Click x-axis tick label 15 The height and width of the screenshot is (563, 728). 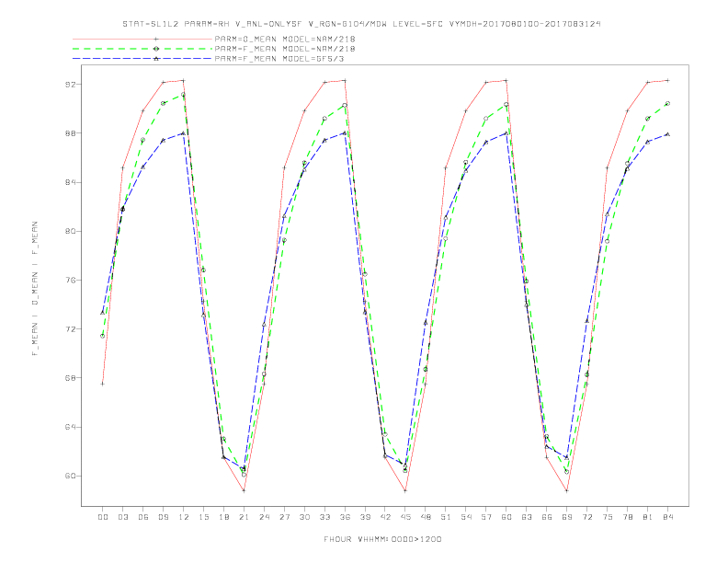click(x=203, y=517)
